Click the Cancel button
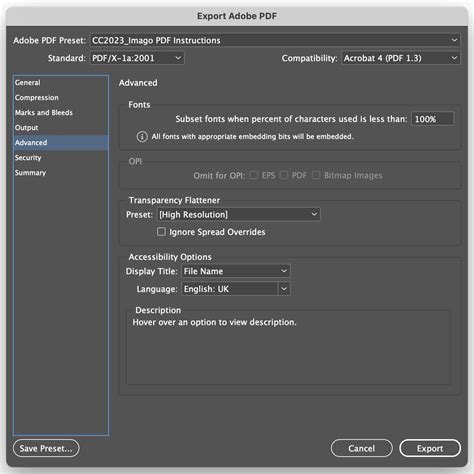The height and width of the screenshot is (474, 474). tap(362, 448)
